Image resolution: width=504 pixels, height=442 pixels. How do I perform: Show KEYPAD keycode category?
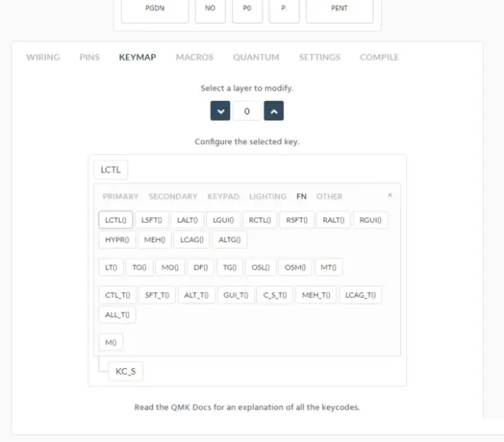(224, 196)
